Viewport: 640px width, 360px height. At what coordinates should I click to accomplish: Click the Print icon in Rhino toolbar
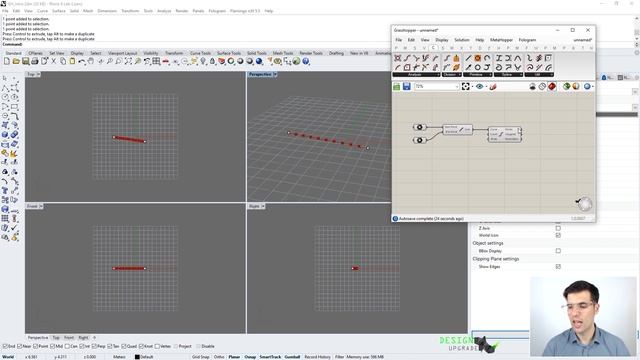pyautogui.click(x=35, y=61)
